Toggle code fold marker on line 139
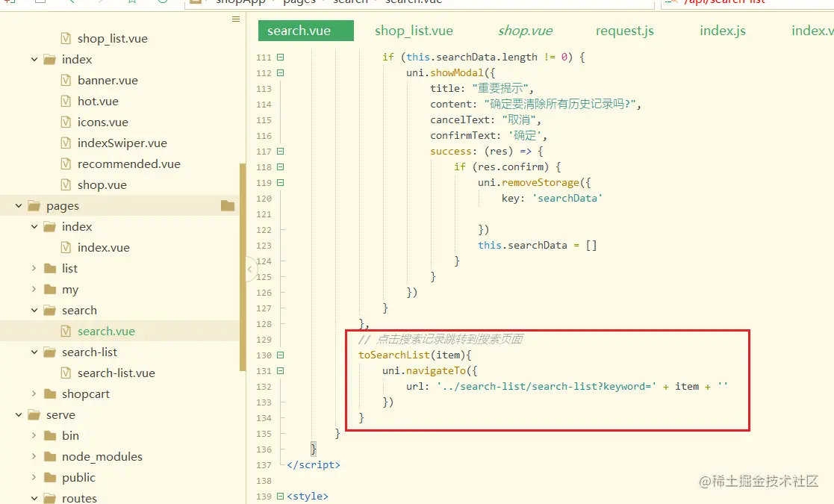This screenshot has width=834, height=504. click(280, 496)
